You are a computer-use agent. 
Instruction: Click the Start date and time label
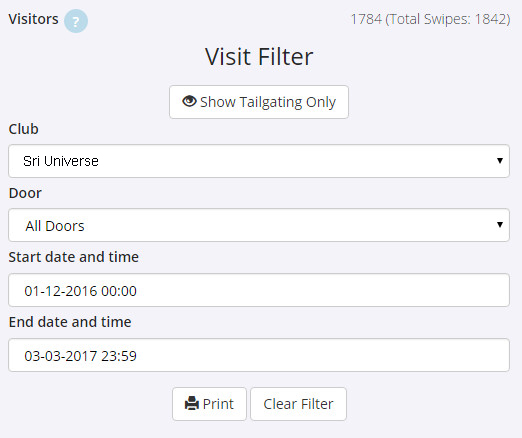coord(73,257)
